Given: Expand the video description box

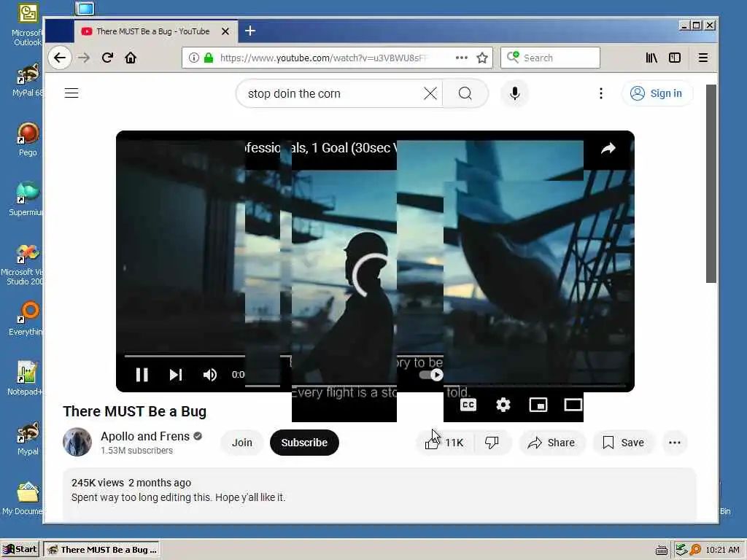Looking at the screenshot, I should [x=379, y=494].
